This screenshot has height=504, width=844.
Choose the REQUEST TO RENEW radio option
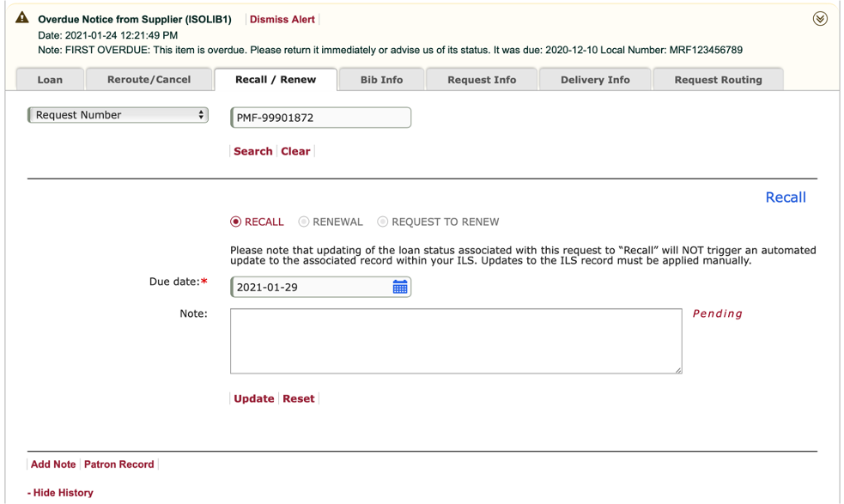383,222
